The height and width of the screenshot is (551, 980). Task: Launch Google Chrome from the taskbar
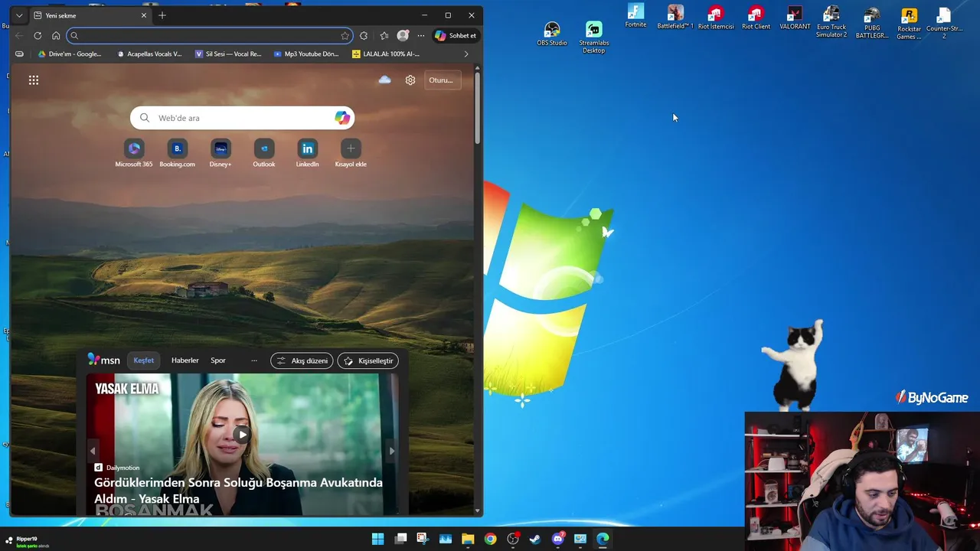coord(490,539)
